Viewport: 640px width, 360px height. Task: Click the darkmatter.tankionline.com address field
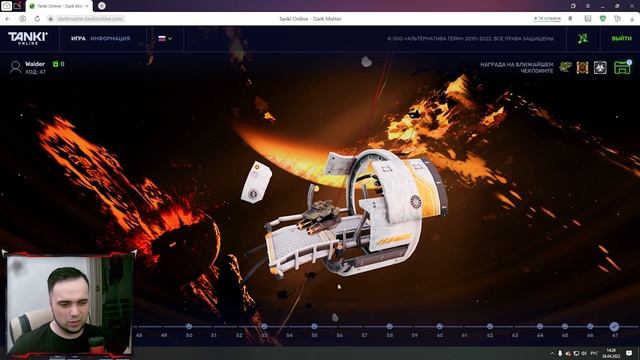click(90, 19)
